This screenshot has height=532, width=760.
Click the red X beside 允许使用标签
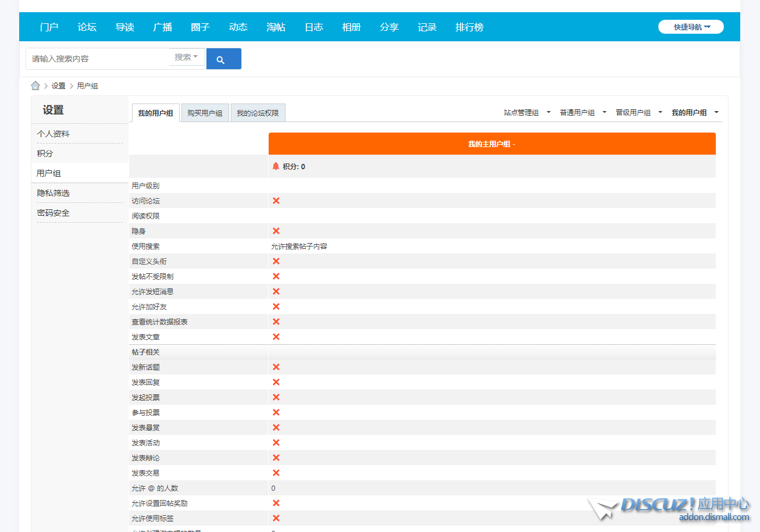pos(276,518)
